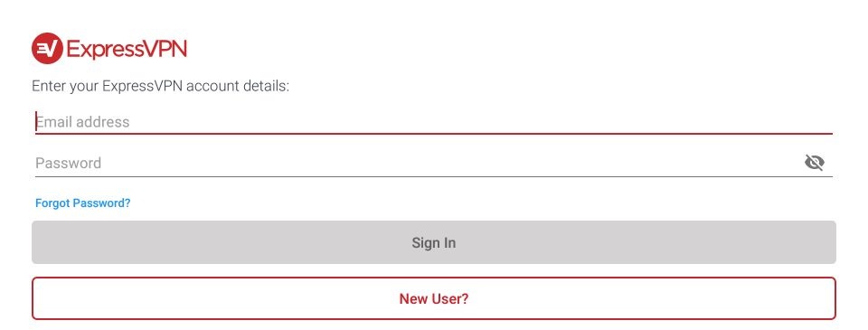Click the "Enter your ExpressVPN account details" heading
868x330 pixels.
point(161,87)
